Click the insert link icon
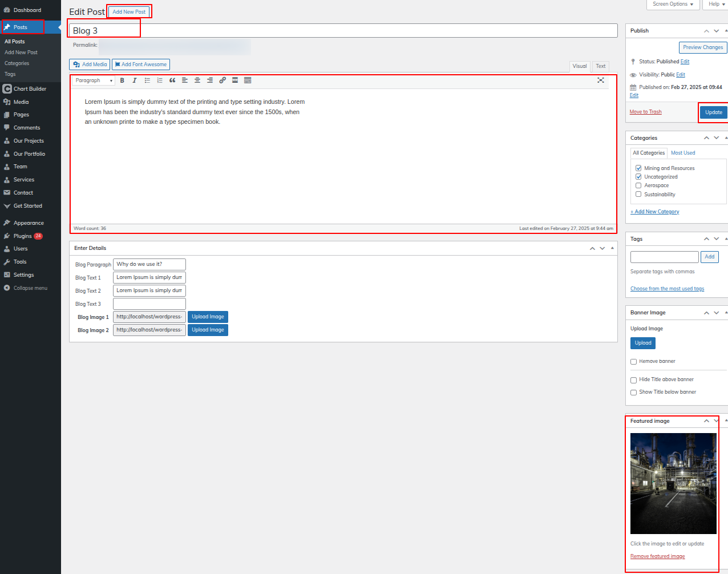The height and width of the screenshot is (574, 728). [x=223, y=80]
